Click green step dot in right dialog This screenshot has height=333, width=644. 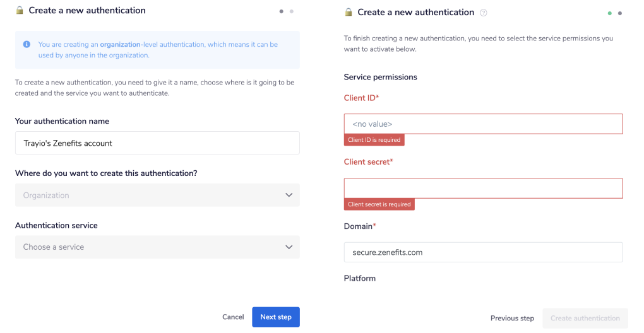610,13
